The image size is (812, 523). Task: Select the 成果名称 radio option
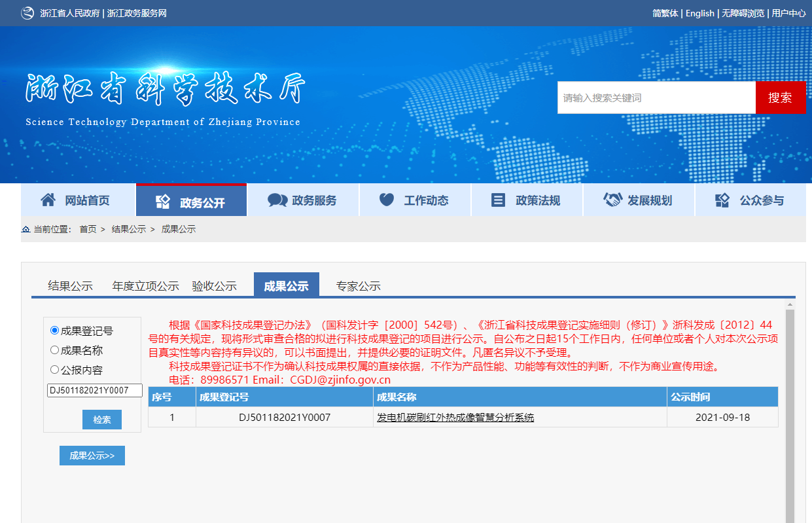point(54,350)
